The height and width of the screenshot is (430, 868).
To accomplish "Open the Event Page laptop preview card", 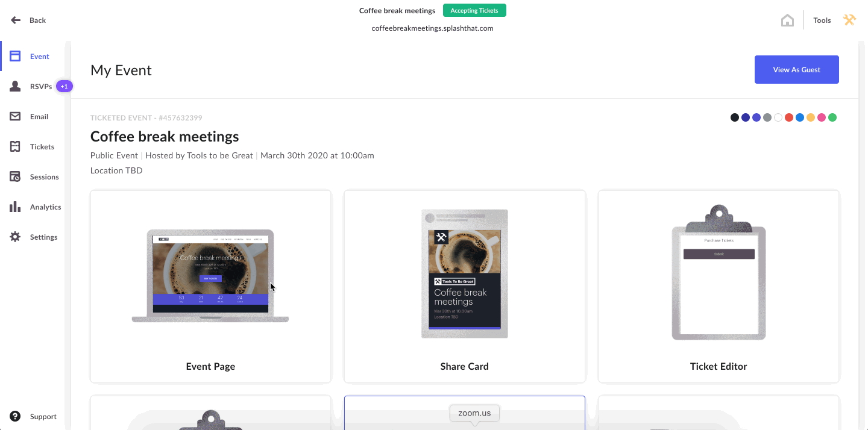I will coord(210,286).
